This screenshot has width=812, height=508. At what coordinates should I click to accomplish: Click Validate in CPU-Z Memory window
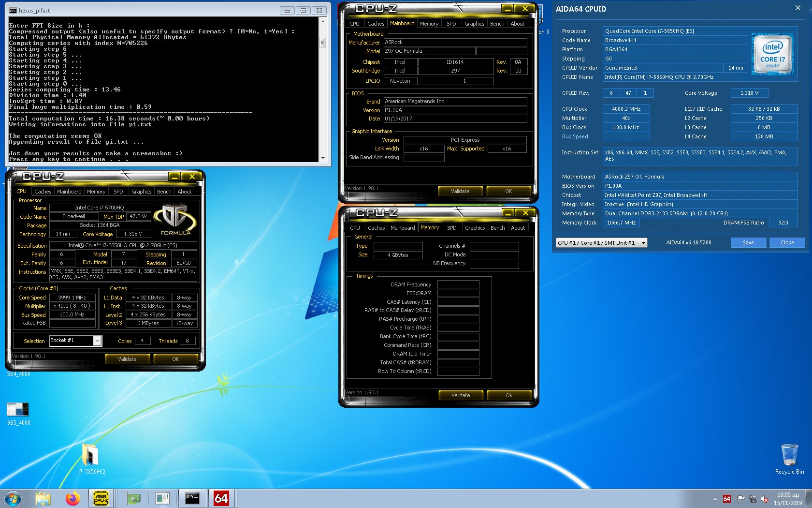click(461, 395)
